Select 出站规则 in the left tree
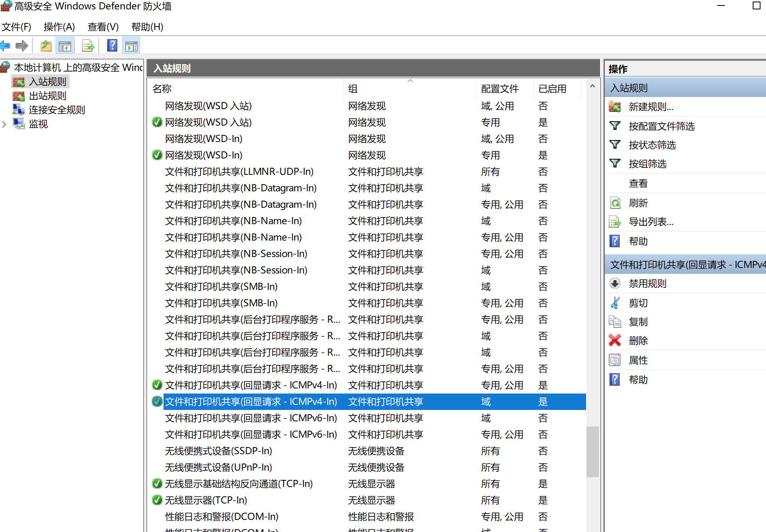Image resolution: width=766 pixels, height=532 pixels. 47,96
